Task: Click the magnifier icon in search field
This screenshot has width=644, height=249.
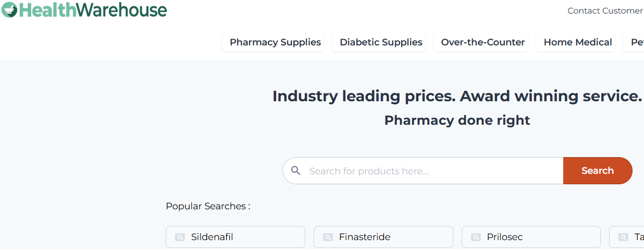Action: tap(296, 171)
